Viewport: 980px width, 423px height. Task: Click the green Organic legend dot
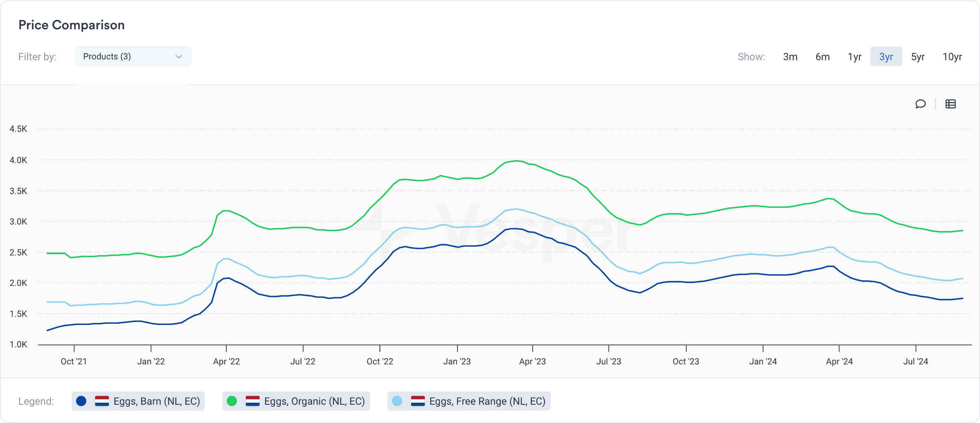click(x=232, y=401)
